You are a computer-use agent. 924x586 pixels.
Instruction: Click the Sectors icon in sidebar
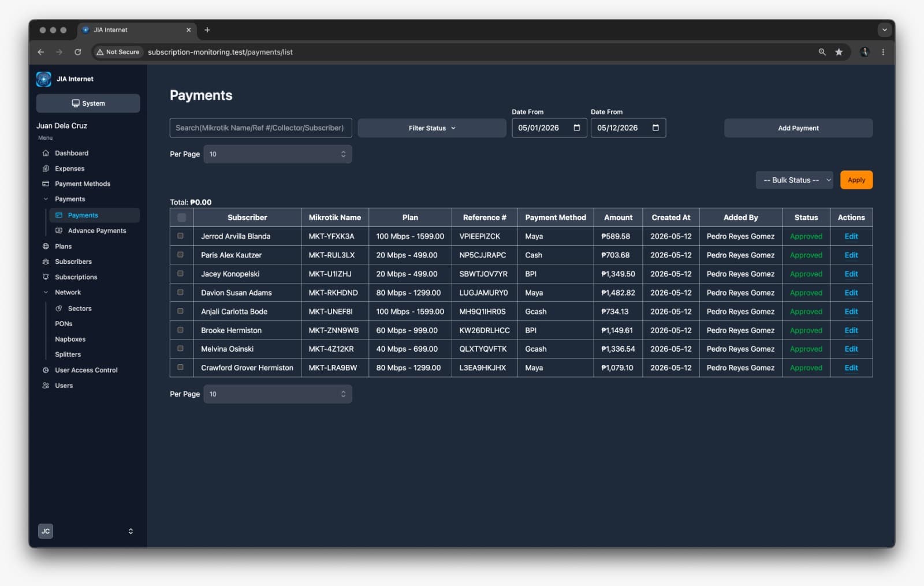(59, 308)
